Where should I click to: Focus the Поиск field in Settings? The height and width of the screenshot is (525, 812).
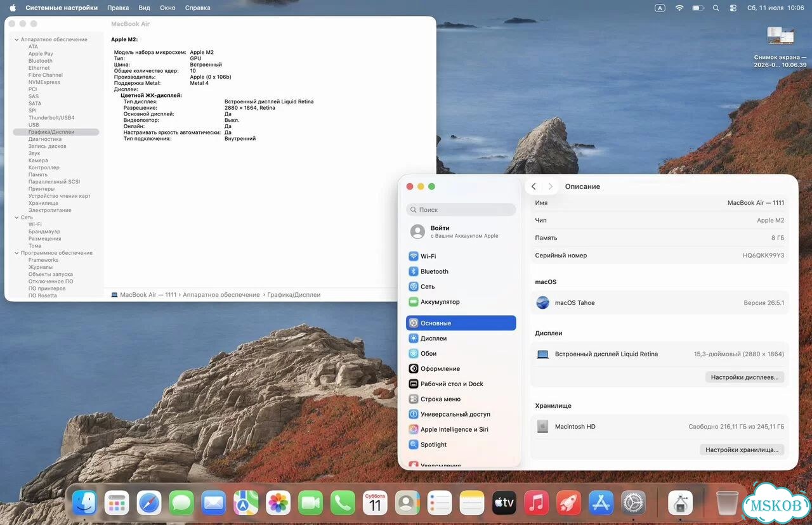click(461, 210)
